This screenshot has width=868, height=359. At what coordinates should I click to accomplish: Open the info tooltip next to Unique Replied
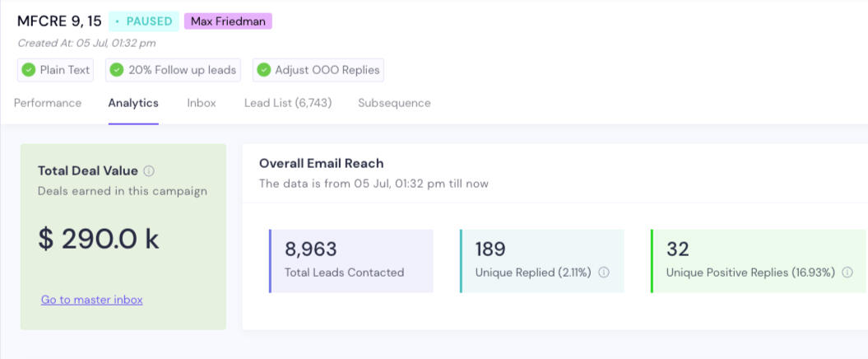coord(604,273)
